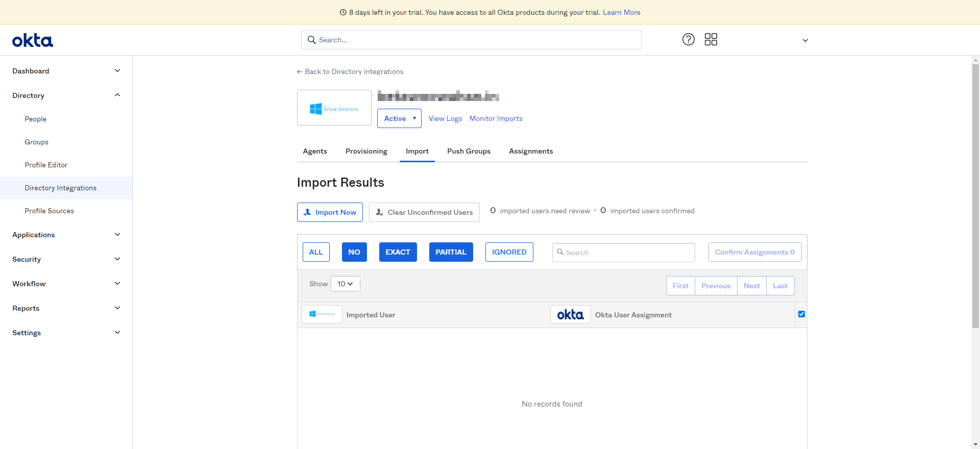The height and width of the screenshot is (449, 980).
Task: Go to Previous page of results
Action: 716,286
